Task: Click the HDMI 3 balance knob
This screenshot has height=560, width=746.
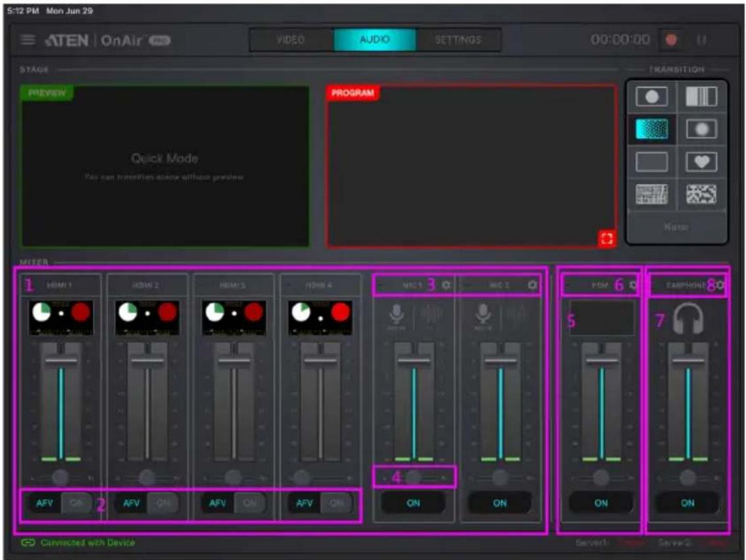Action: 233,477
